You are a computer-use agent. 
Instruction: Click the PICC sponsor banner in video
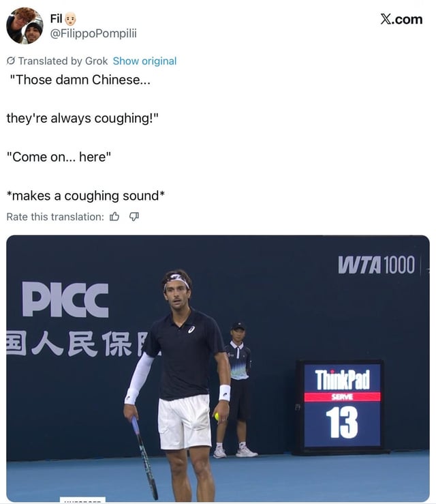click(65, 299)
